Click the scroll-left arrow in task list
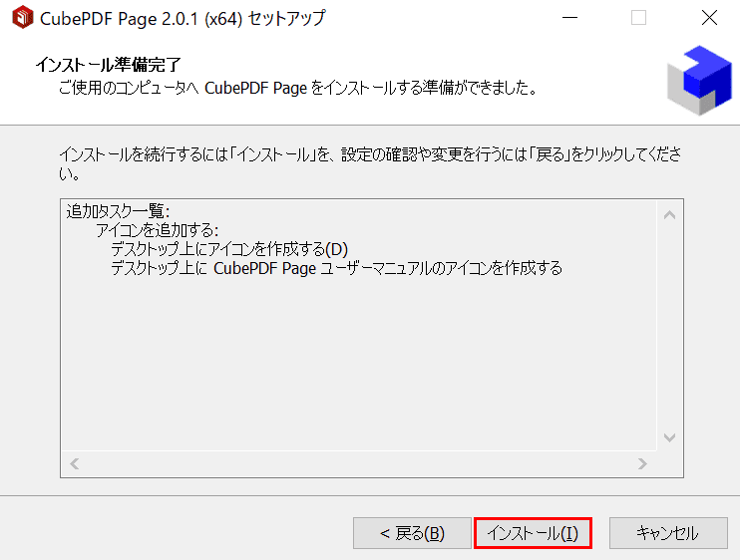 coord(74,463)
